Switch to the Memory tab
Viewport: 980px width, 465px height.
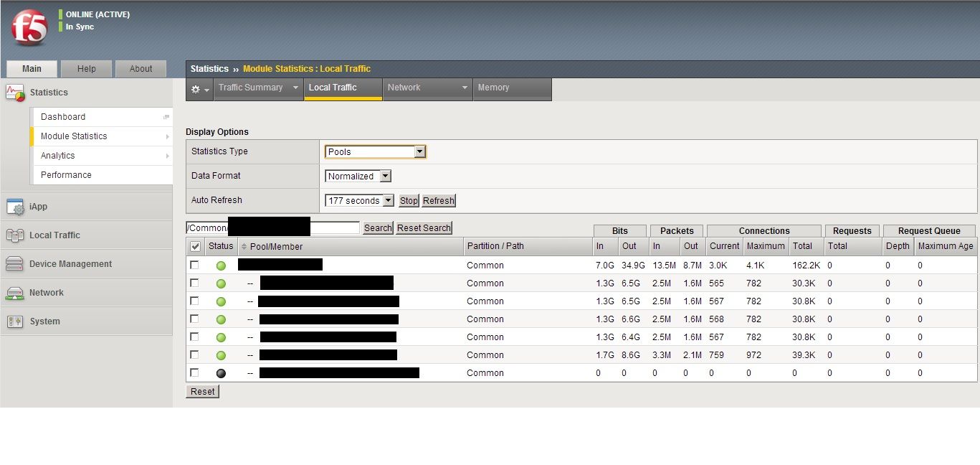[494, 88]
